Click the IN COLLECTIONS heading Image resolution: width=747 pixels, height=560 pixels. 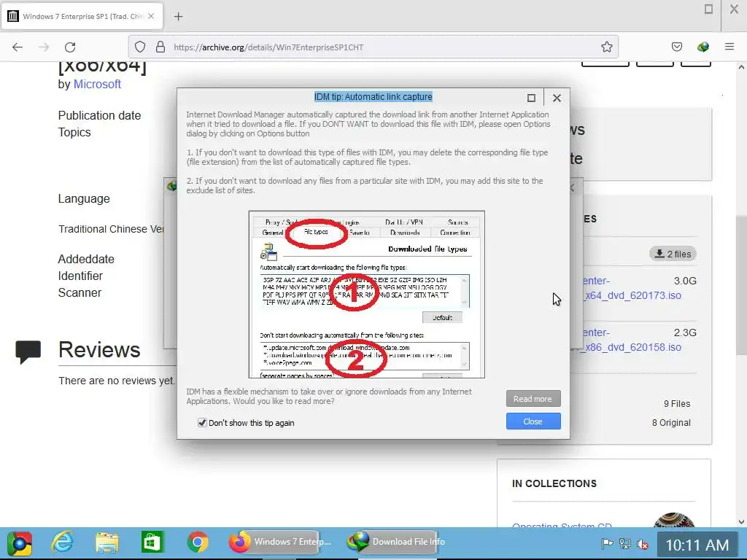(554, 484)
